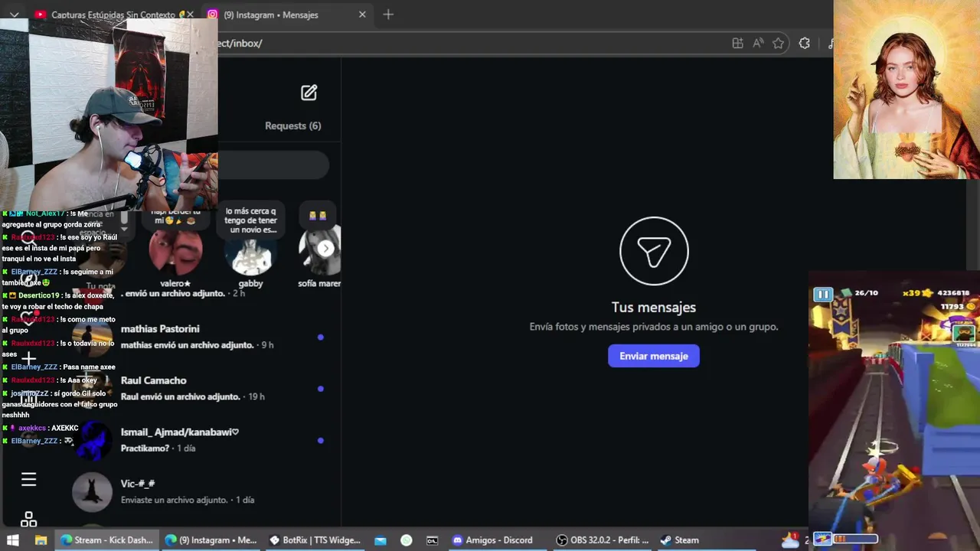The height and width of the screenshot is (551, 980).
Task: Open message Requests (6)
Action: click(x=292, y=126)
